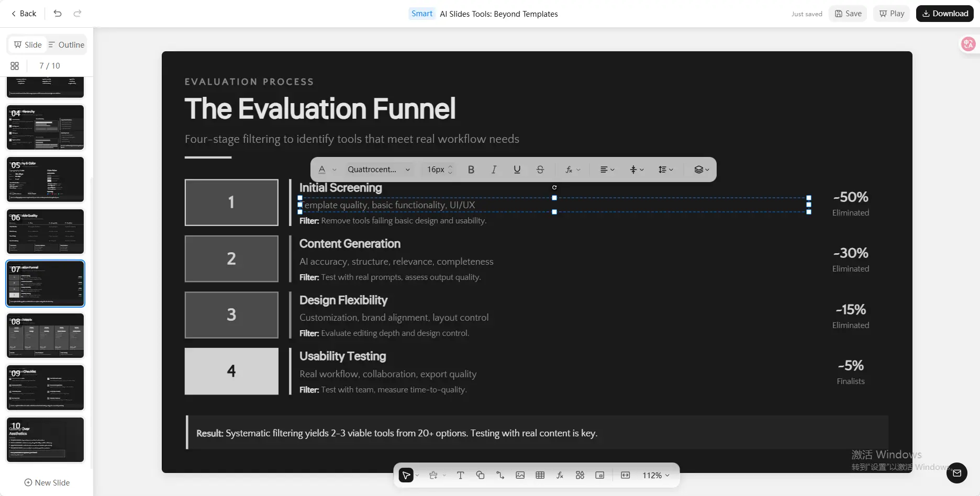The image size is (980, 496).
Task: Switch to the Outline tab
Action: click(x=66, y=45)
